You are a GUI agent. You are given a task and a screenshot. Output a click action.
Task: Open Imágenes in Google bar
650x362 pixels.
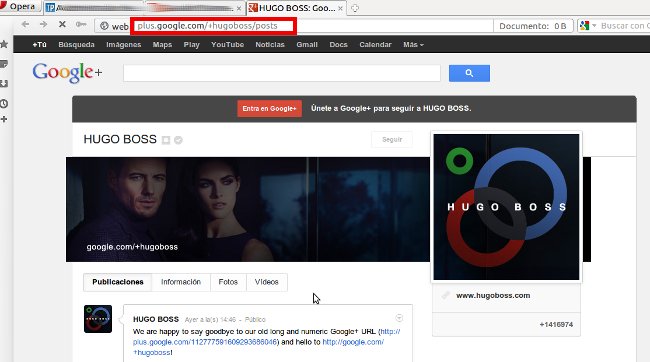[124, 44]
